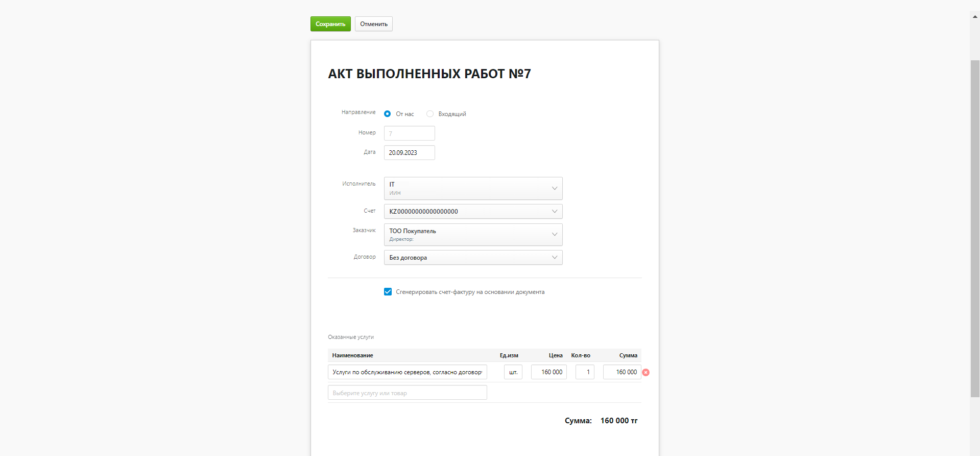Click the Счет dropdown arrow icon
The width and height of the screenshot is (980, 456).
tap(554, 211)
